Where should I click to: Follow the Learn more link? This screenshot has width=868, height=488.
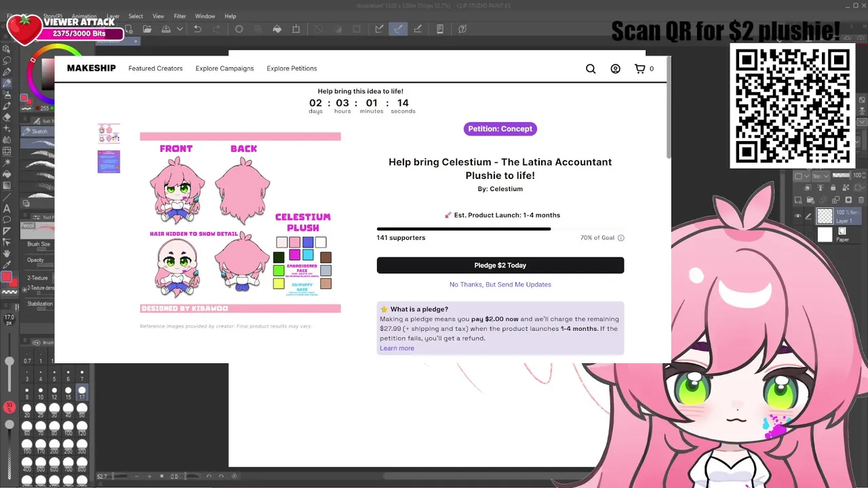click(x=397, y=348)
